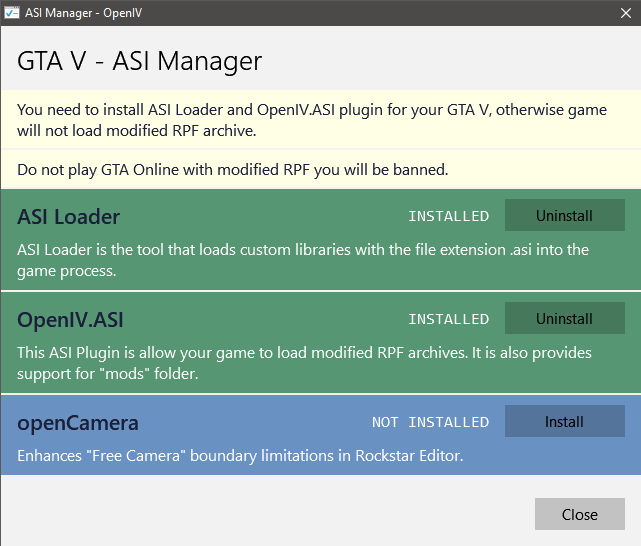Select the openCamera title
The height and width of the screenshot is (546, 641).
78,423
